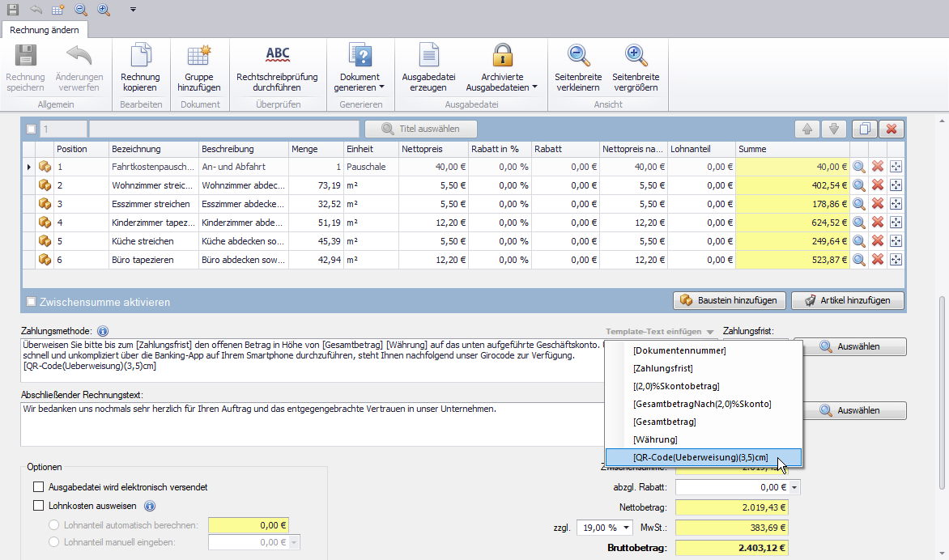Viewport: 949px width, 560px height.
Task: Click the info icon next to Zahlungsmethode
Action: pos(103,332)
